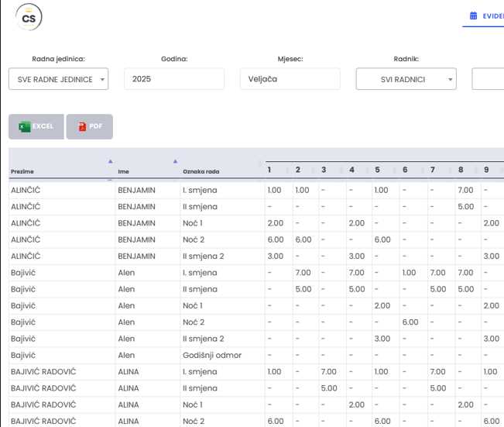Select day 5 column header

pyautogui.click(x=377, y=170)
